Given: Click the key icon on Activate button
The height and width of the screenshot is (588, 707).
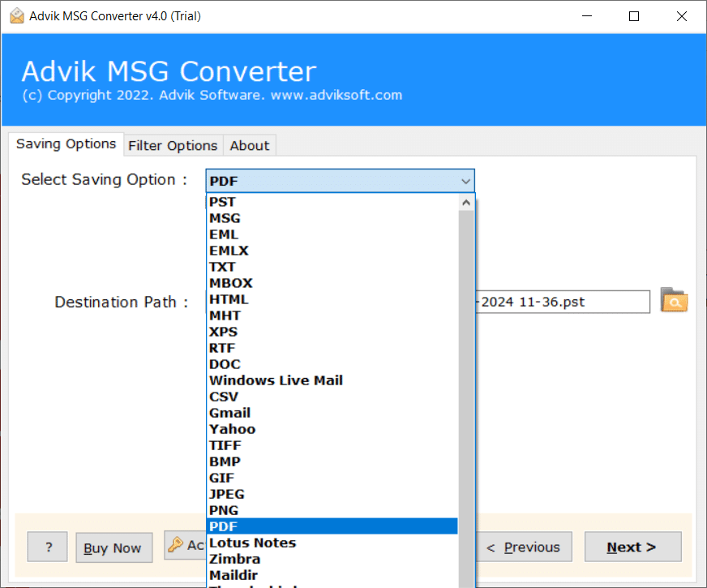Looking at the screenshot, I should click(175, 545).
